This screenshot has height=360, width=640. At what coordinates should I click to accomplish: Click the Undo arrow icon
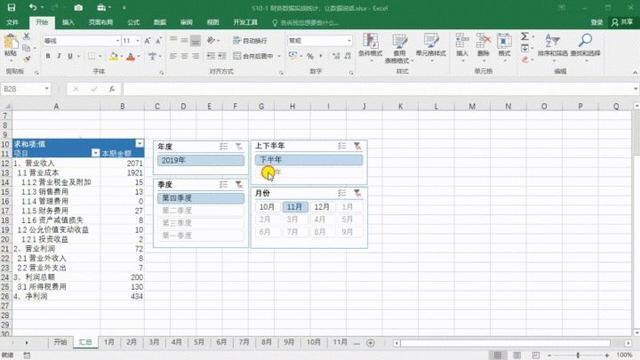tap(33, 7)
